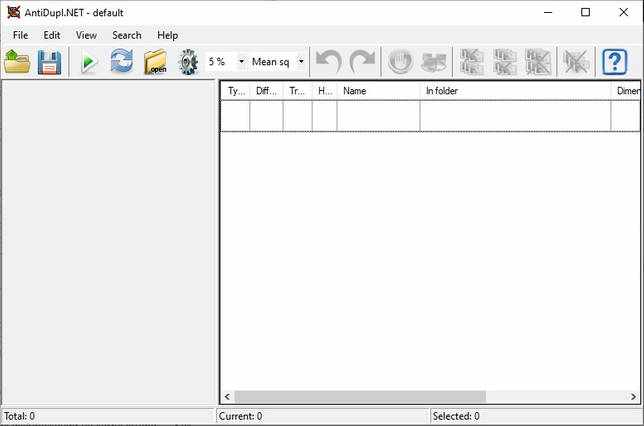Sort by the Ty... column header
Screen dimensions: 644x426
(236, 91)
